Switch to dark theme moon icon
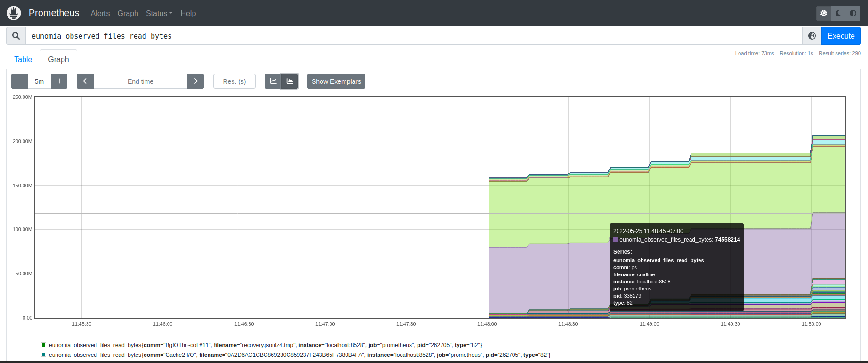The width and height of the screenshot is (868, 363). coord(838,13)
